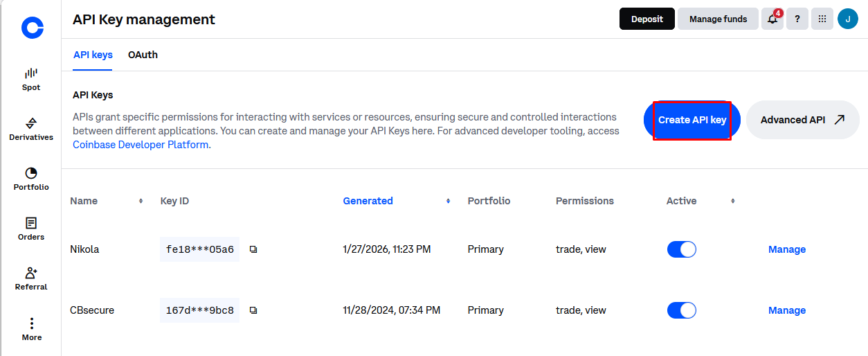Toggle the Nikola API key active switch
The image size is (868, 356).
682,249
